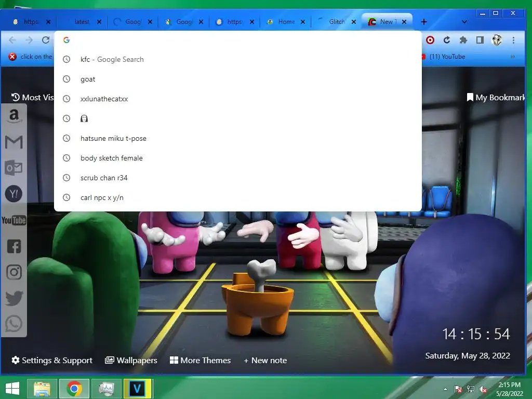Show hidden system tray icons
532x399 pixels.
click(x=445, y=389)
